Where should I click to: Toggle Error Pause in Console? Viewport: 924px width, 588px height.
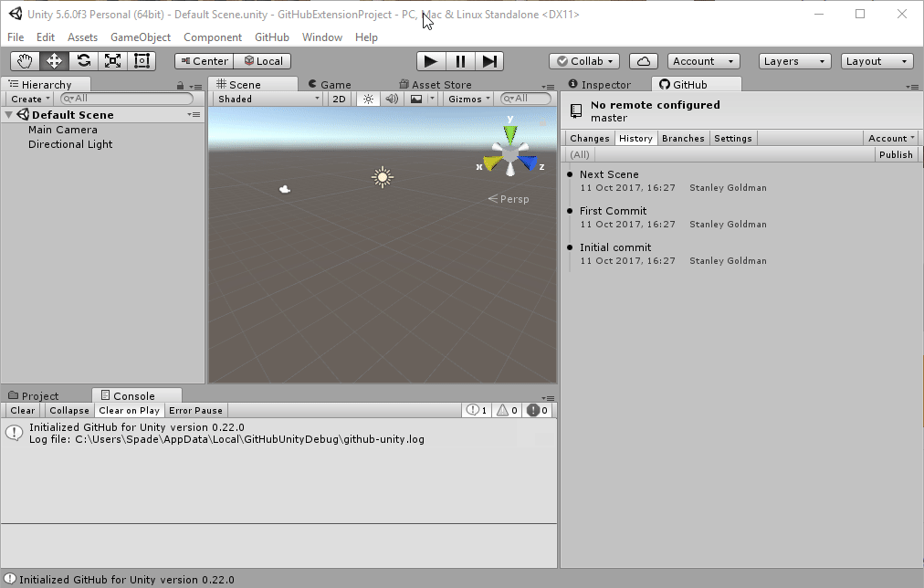pos(195,410)
